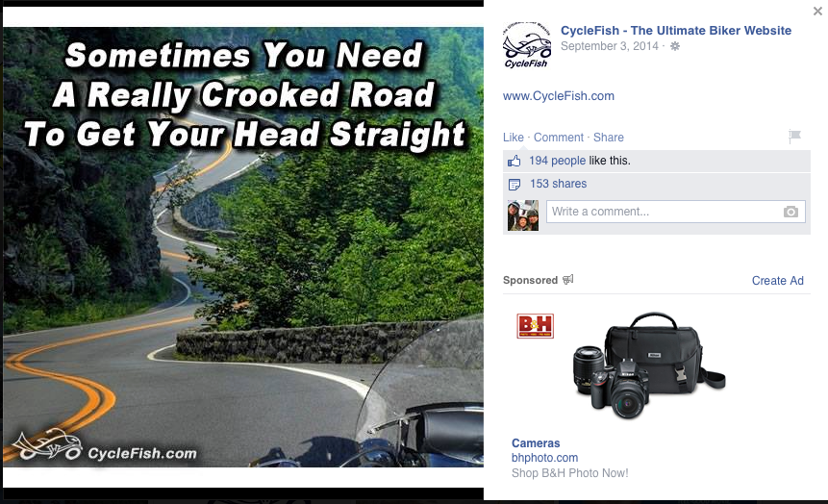828x504 pixels.
Task: Attach a photo with camera icon
Action: (790, 212)
